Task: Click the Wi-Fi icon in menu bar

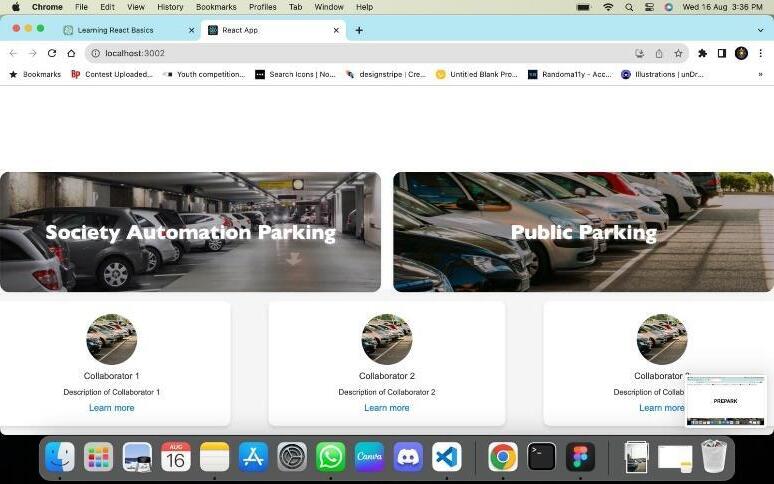Action: point(608,7)
